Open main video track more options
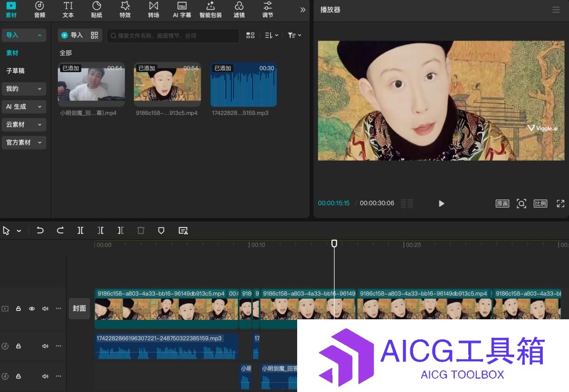The width and height of the screenshot is (569, 392). 58,309
